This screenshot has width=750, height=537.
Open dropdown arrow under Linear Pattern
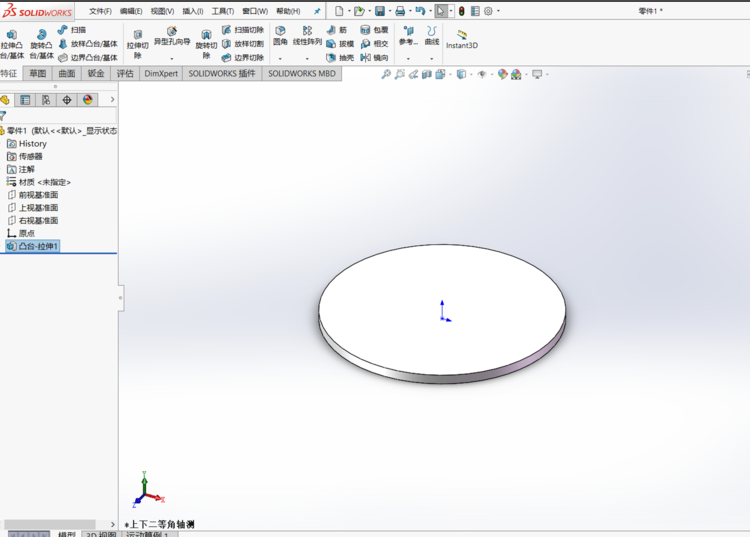tap(307, 59)
